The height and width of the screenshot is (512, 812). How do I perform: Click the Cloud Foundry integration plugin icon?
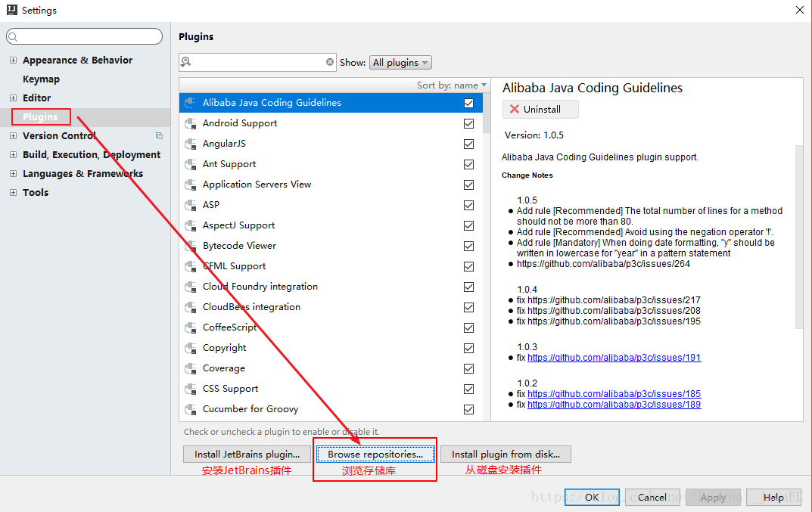click(x=191, y=287)
